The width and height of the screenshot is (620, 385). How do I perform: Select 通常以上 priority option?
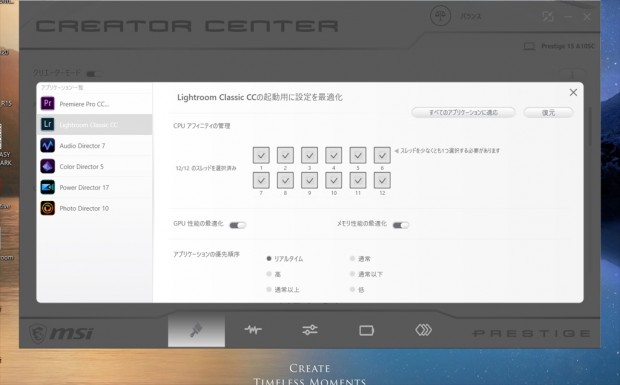click(283, 289)
